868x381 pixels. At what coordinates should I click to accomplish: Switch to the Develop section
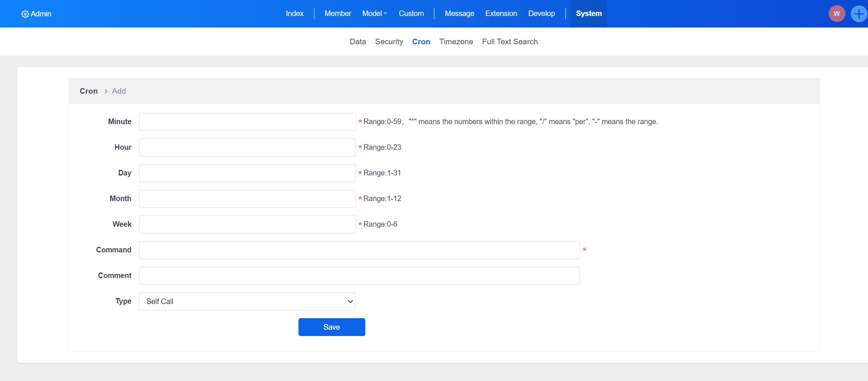(541, 13)
